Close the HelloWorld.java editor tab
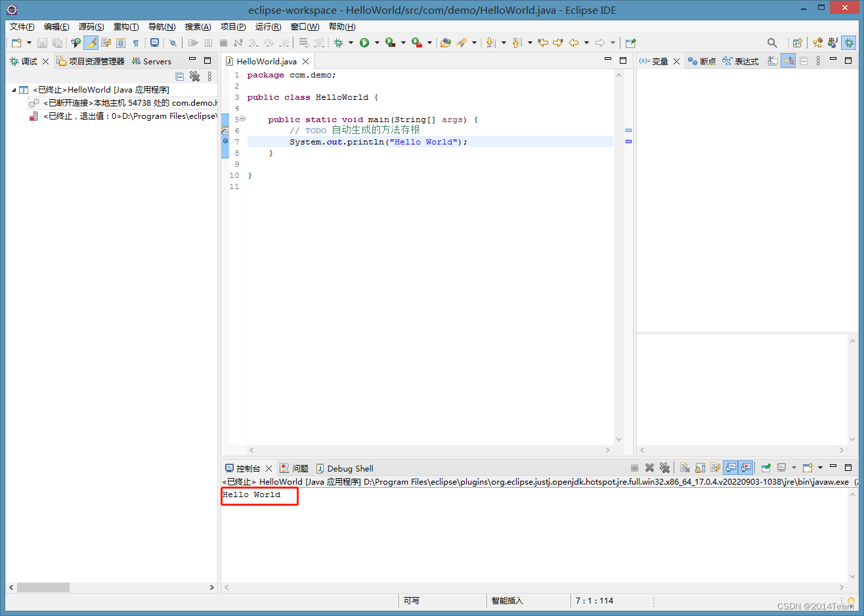The height and width of the screenshot is (616, 864). [x=305, y=61]
